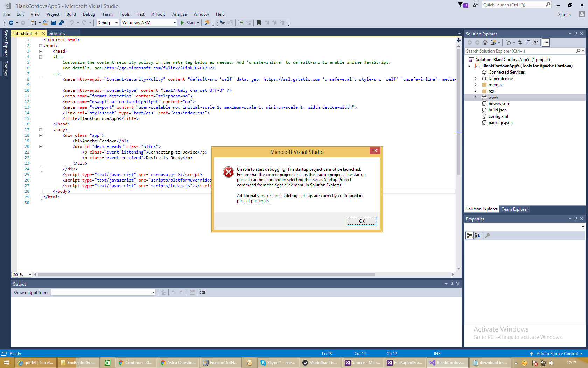The width and height of the screenshot is (588, 368).
Task: Toggle the Preview Selected Items button
Action: click(546, 42)
